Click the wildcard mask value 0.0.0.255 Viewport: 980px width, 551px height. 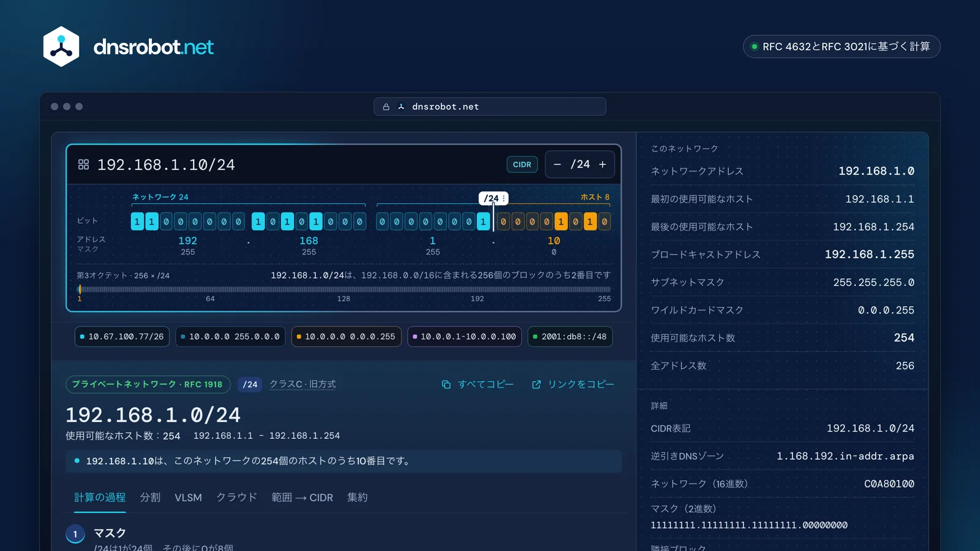tap(886, 310)
